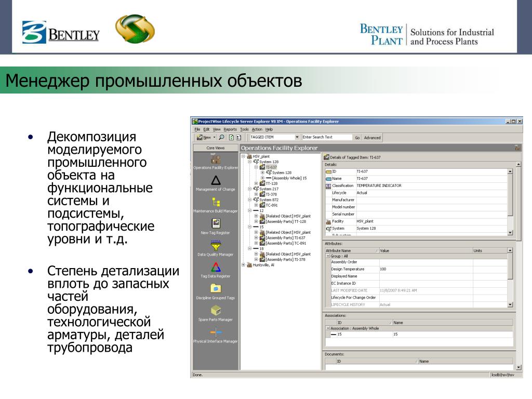This screenshot has height=399, width=532.
Task: Open the View menu
Action: [217, 129]
